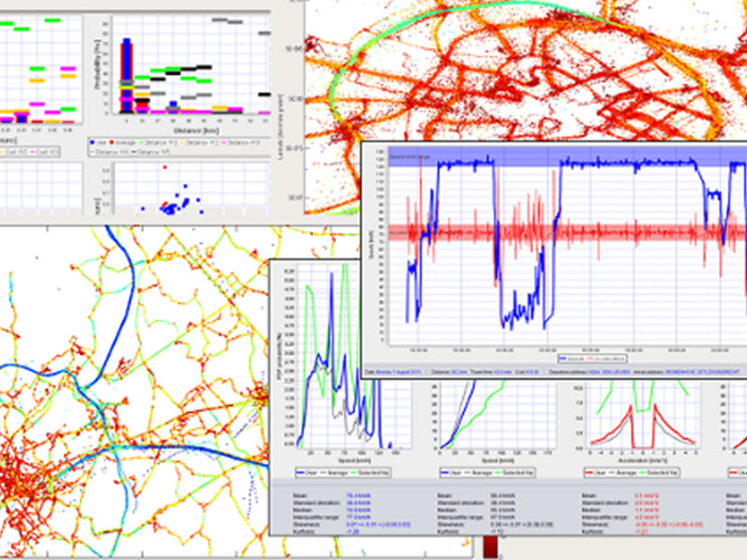Click the blue Mean speed value in the first statistics column
Image resolution: width=747 pixels, height=560 pixels.
pyautogui.click(x=359, y=496)
